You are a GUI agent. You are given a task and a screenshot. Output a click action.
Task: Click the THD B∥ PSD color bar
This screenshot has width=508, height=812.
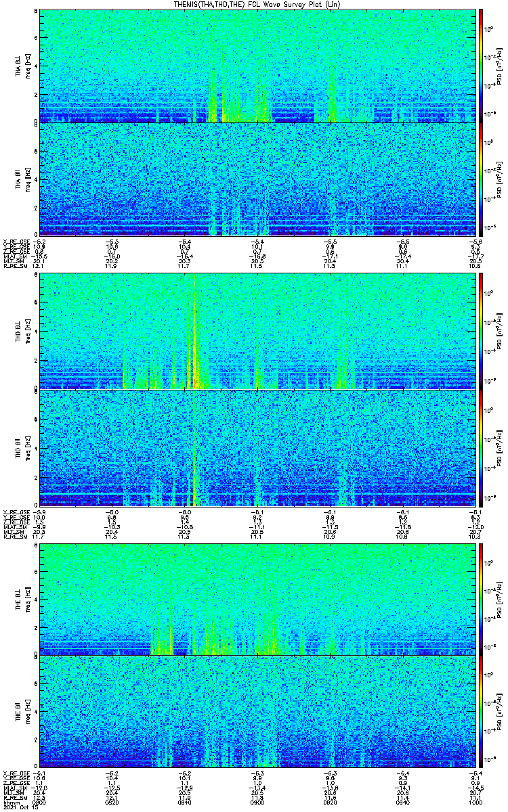(481, 448)
